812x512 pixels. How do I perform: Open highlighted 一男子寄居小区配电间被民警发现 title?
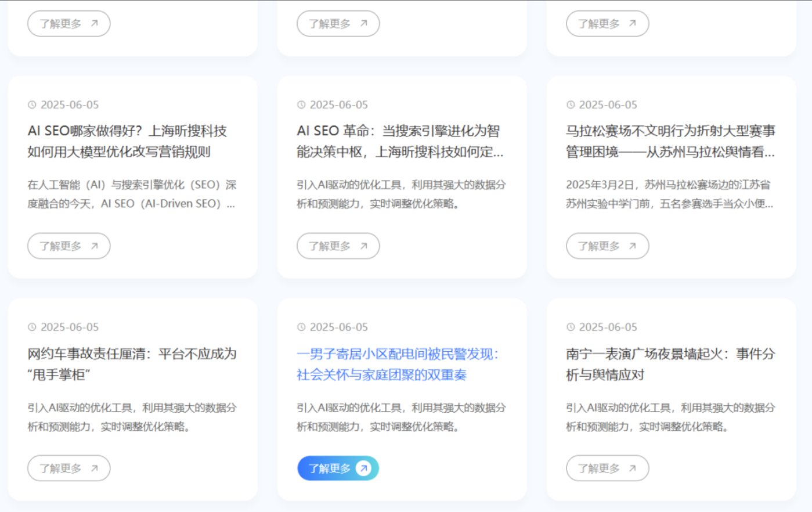[398, 364]
